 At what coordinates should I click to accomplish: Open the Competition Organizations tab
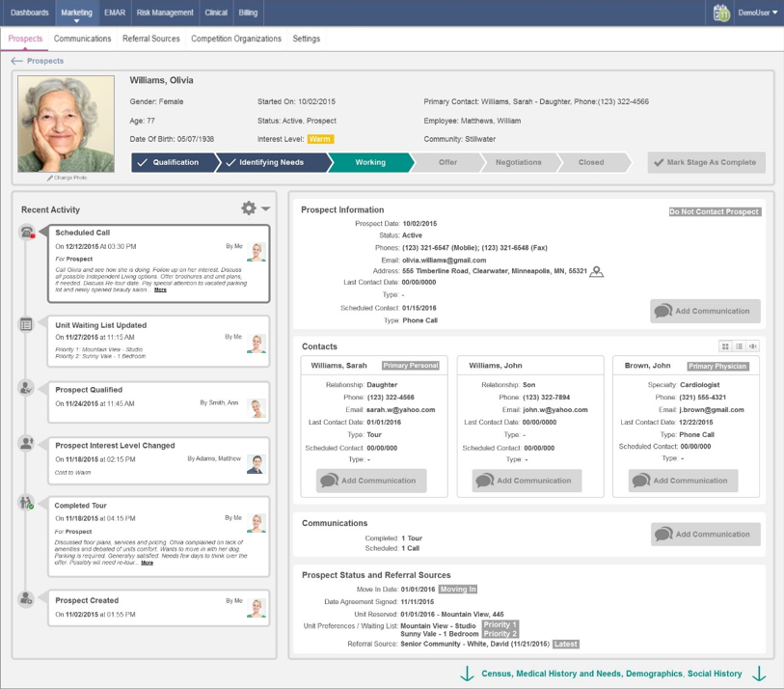click(236, 39)
